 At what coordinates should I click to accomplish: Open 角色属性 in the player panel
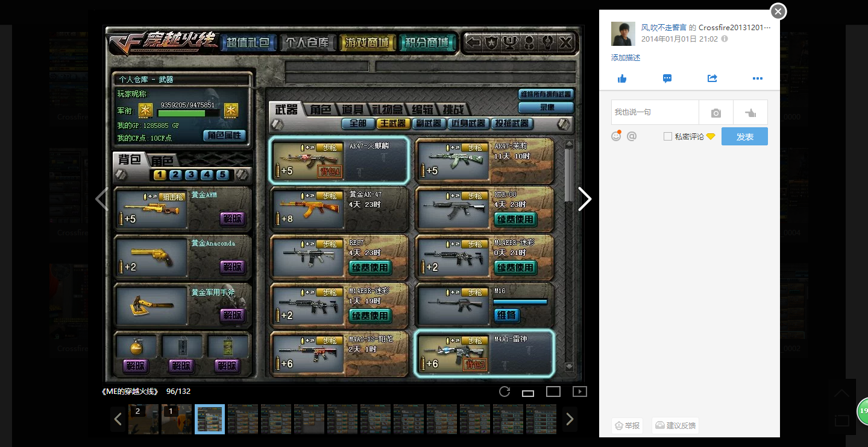(224, 135)
